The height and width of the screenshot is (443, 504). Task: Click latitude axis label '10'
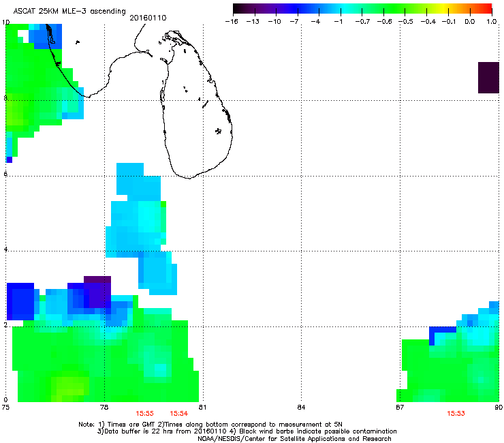(5, 22)
